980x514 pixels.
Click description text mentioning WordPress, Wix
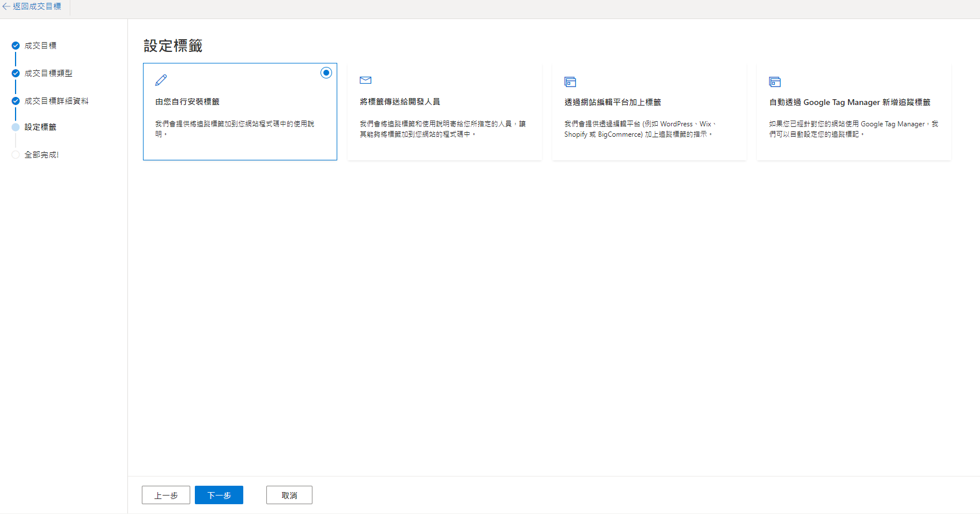[641, 129]
